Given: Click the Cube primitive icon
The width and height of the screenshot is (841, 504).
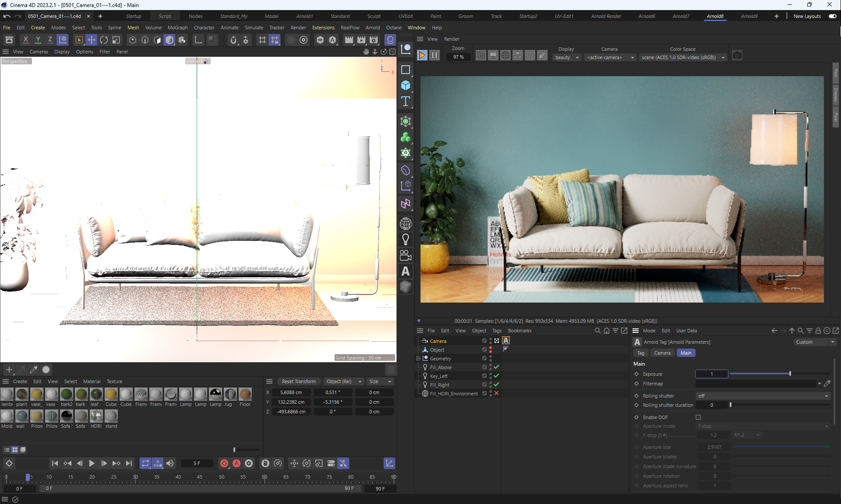Looking at the screenshot, I should (x=406, y=85).
